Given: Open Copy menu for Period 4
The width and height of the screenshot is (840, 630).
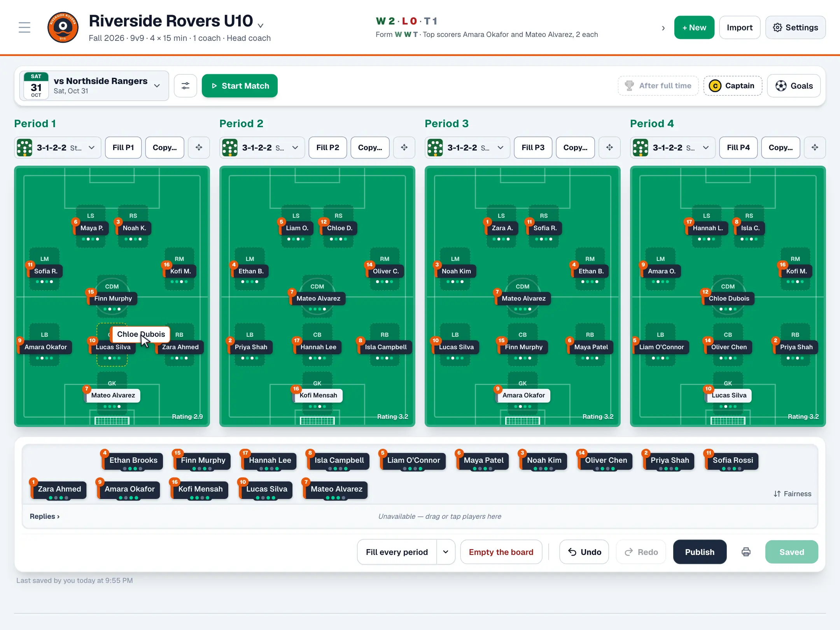Looking at the screenshot, I should click(781, 147).
